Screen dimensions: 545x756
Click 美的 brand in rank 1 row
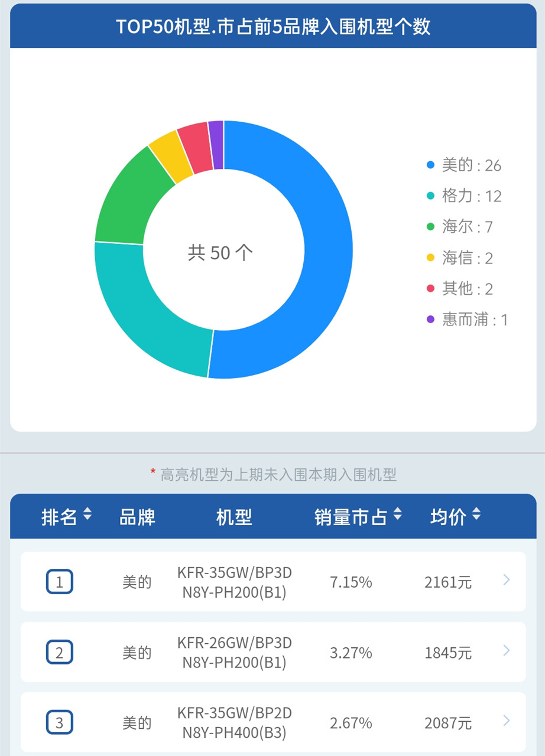pyautogui.click(x=137, y=582)
